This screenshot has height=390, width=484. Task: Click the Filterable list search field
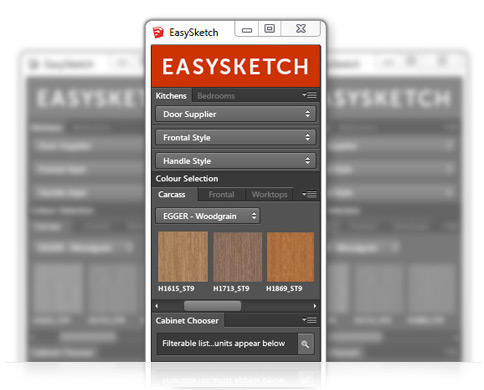coord(227,344)
